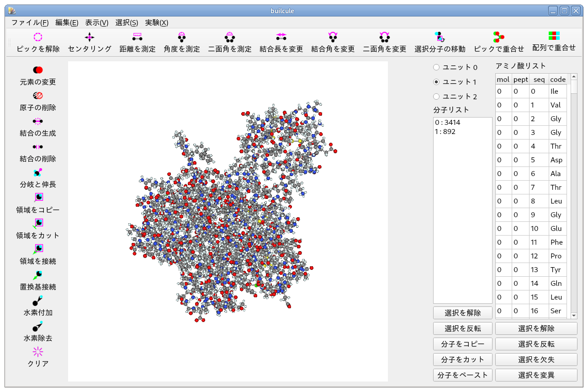This screenshot has width=588, height=392.
Task: Select the ユニット 1 radio button
Action: pos(436,82)
